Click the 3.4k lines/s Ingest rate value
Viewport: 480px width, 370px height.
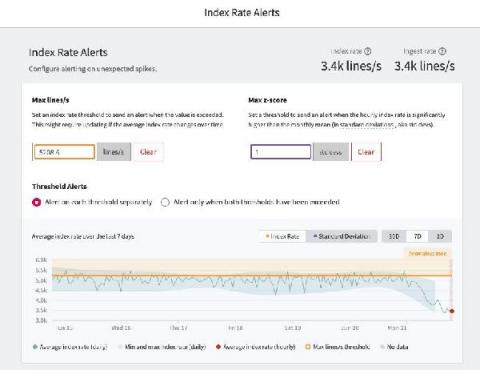424,66
